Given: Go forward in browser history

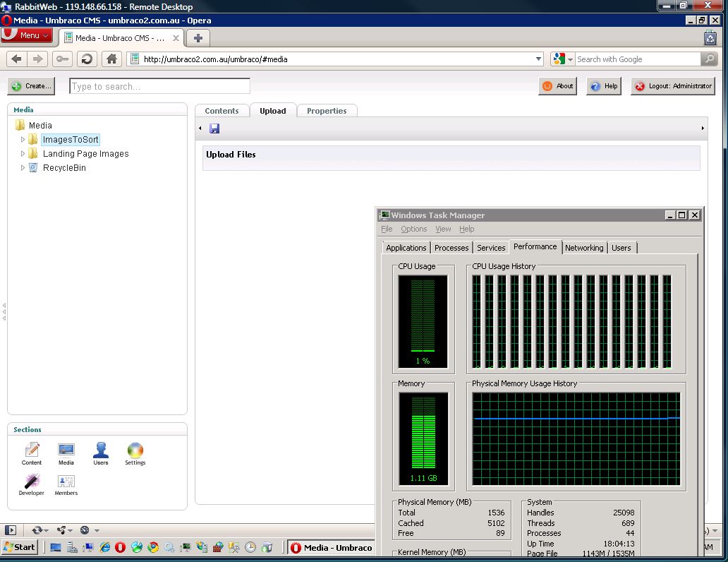Looking at the screenshot, I should click(x=37, y=59).
